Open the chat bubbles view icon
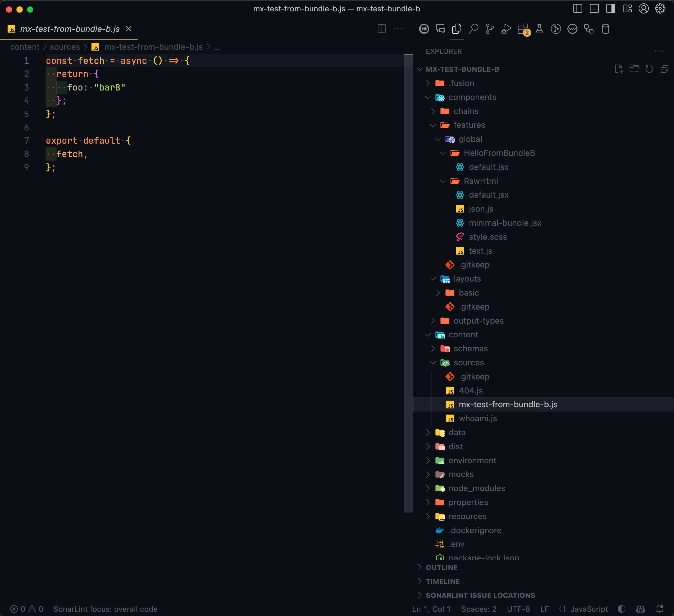Screen dimensions: 674x616 [440, 29]
